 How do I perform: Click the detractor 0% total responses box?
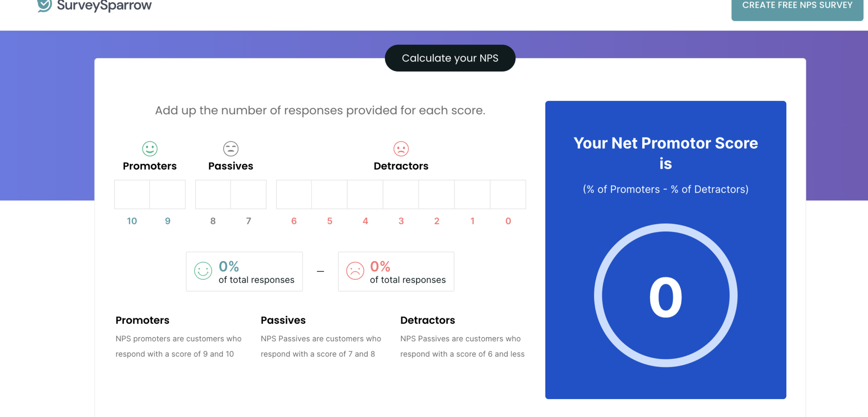click(x=396, y=271)
